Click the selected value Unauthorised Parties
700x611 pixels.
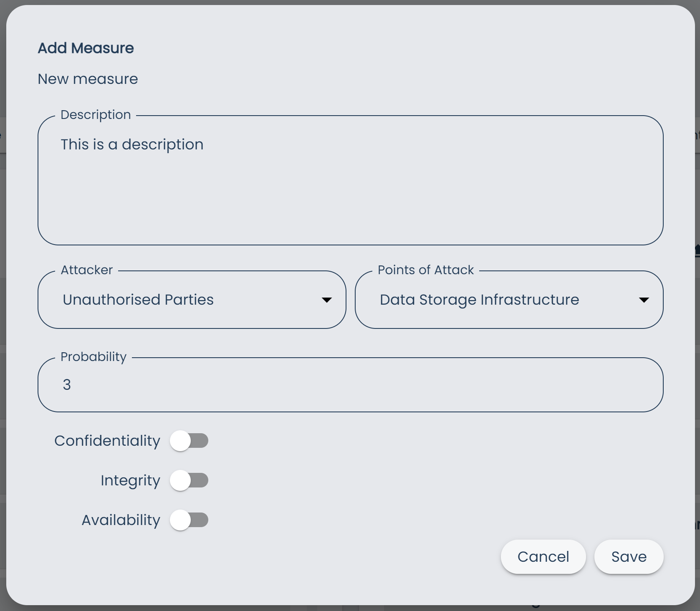coord(138,299)
